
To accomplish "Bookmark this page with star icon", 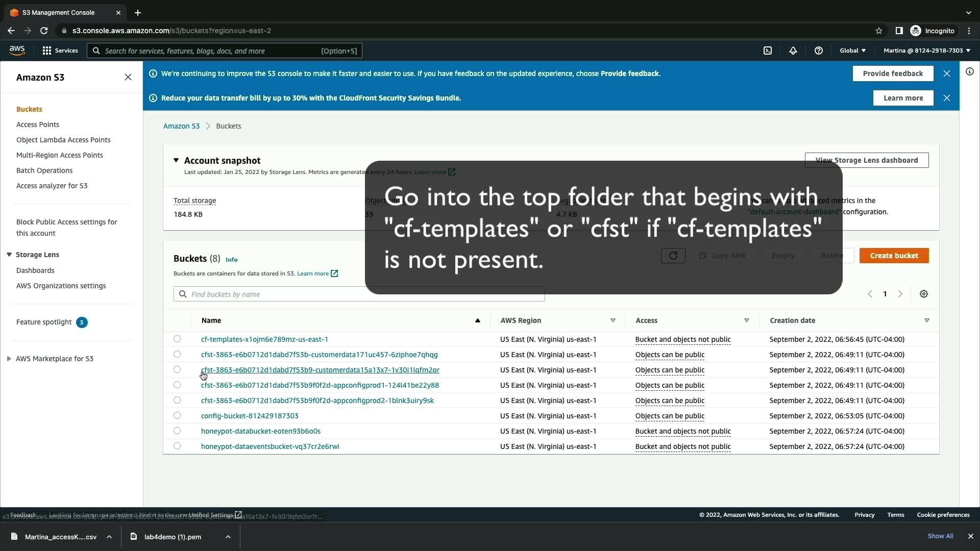I will click(x=878, y=31).
